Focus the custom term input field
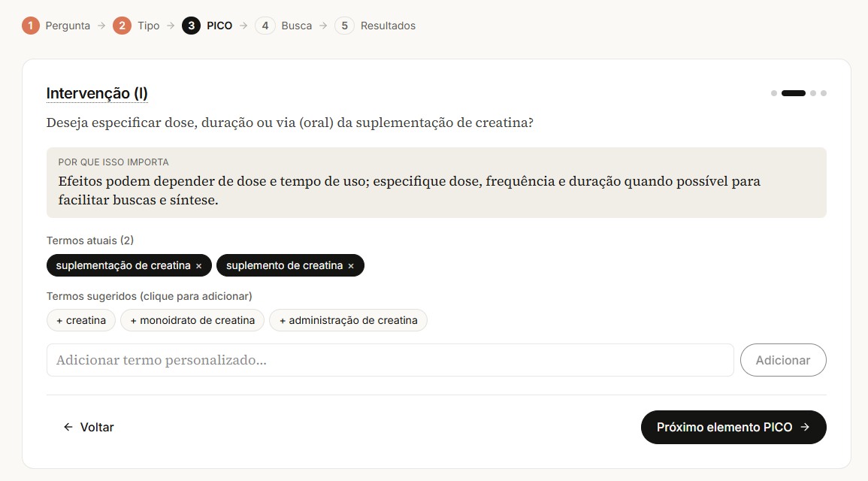868x481 pixels. [x=390, y=360]
